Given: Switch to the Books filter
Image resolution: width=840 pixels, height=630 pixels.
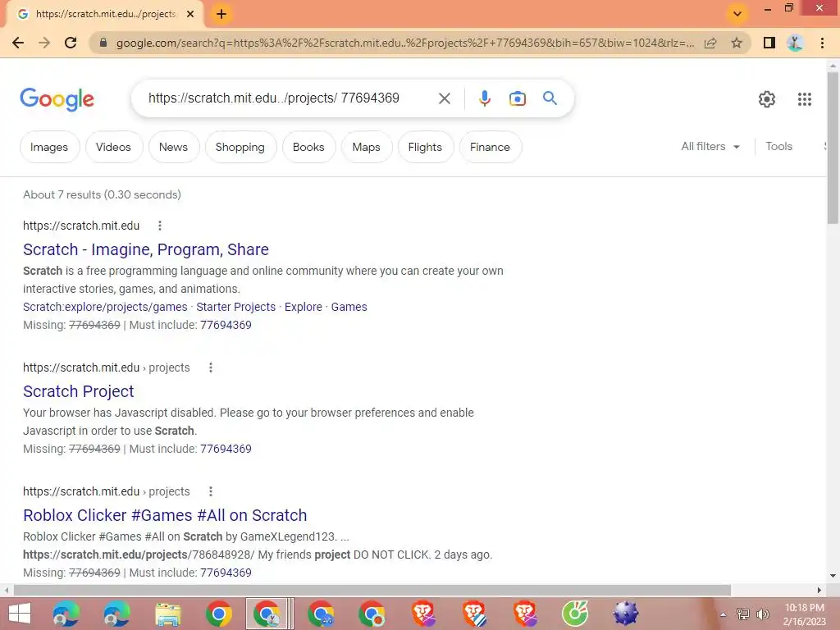Looking at the screenshot, I should pyautogui.click(x=308, y=147).
